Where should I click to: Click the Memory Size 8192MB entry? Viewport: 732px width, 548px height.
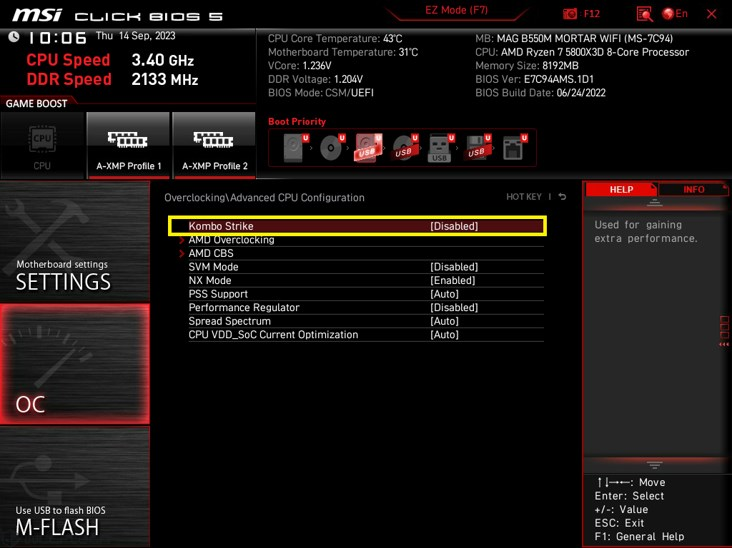pyautogui.click(x=527, y=66)
